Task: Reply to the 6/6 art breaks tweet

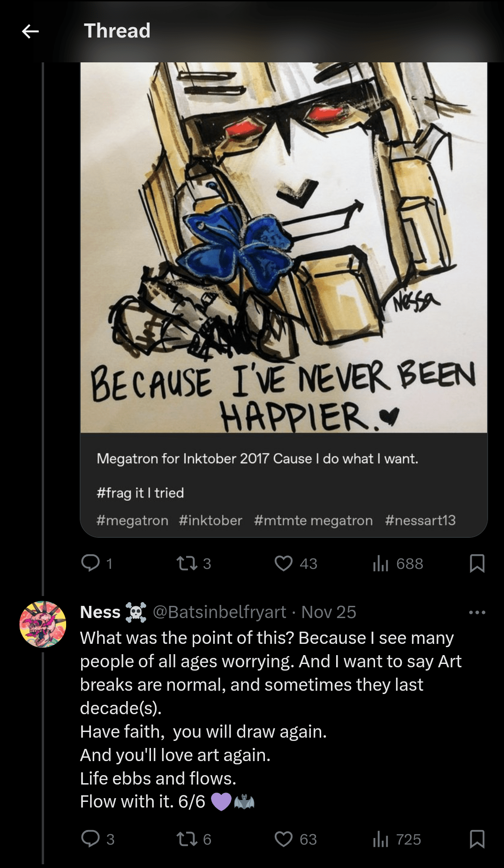Action: tap(90, 838)
